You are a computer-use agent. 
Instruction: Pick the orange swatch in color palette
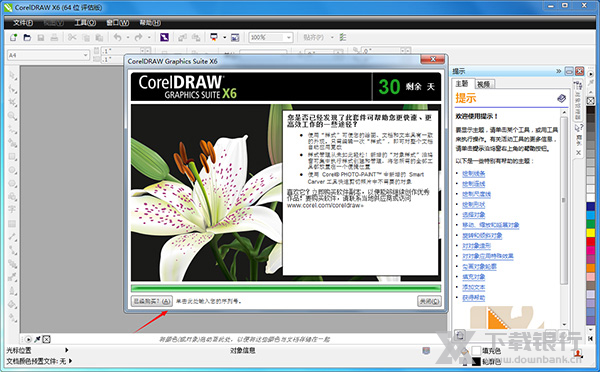tap(591, 268)
